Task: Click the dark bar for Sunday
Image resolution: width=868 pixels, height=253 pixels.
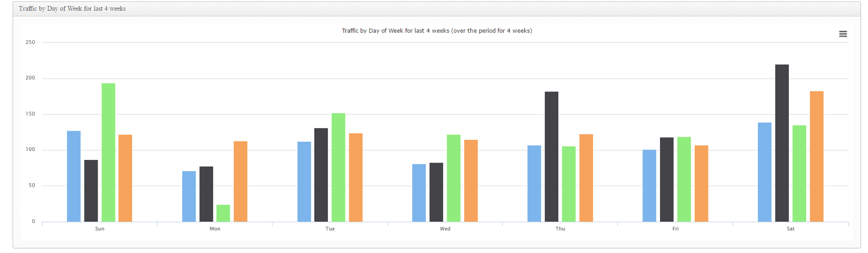Action: pyautogui.click(x=91, y=191)
